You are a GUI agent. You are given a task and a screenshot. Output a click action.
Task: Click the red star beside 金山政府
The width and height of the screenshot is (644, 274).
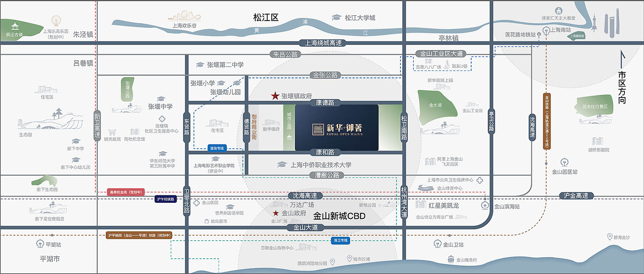click(x=276, y=213)
